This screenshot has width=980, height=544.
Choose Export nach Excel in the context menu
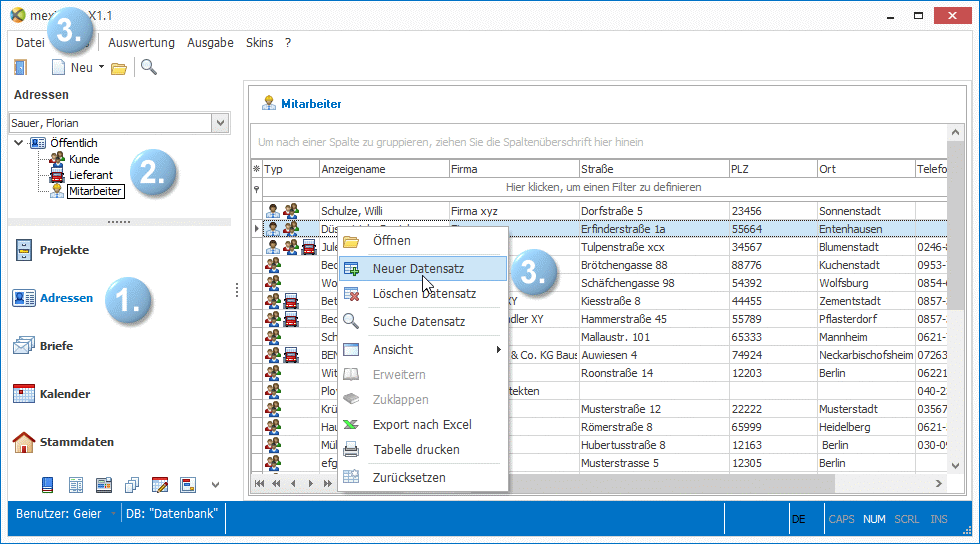point(423,425)
